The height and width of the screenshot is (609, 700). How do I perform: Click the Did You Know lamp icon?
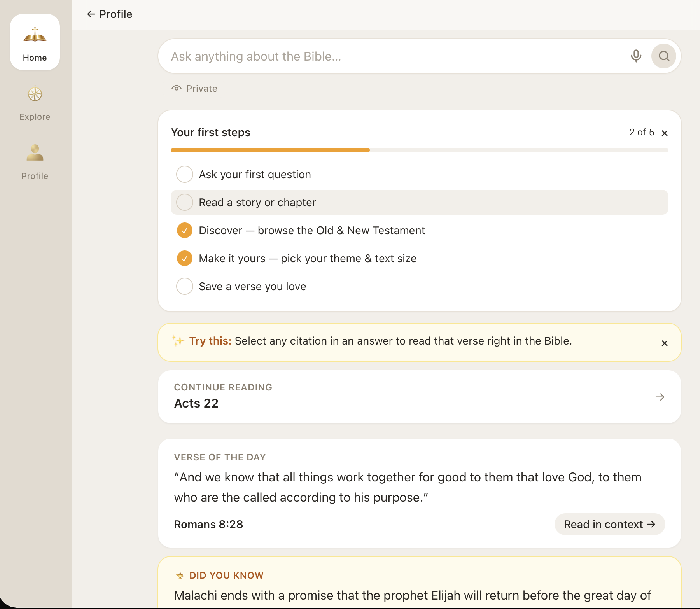pyautogui.click(x=180, y=576)
